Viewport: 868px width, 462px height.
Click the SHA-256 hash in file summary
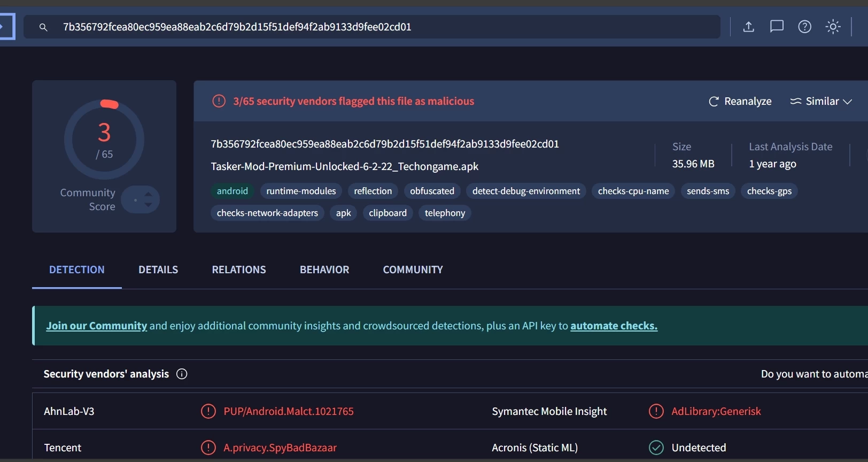(385, 144)
